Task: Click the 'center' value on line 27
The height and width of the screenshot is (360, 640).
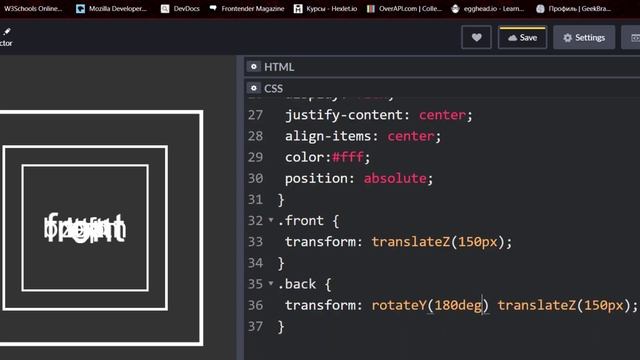Action: [442, 115]
